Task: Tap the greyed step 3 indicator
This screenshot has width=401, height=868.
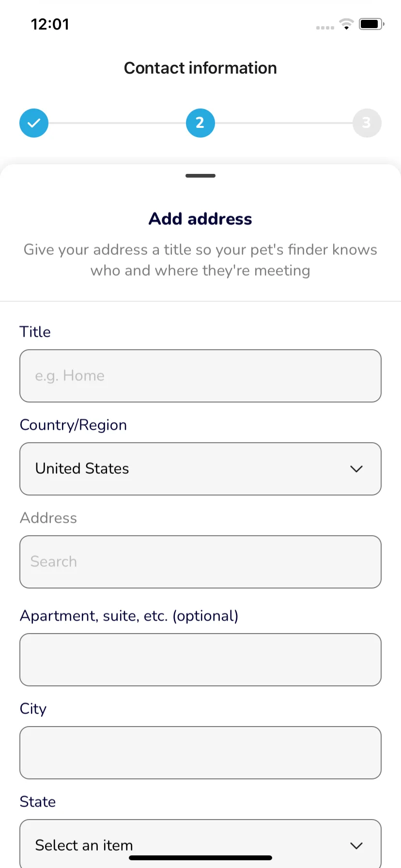Action: 367,123
